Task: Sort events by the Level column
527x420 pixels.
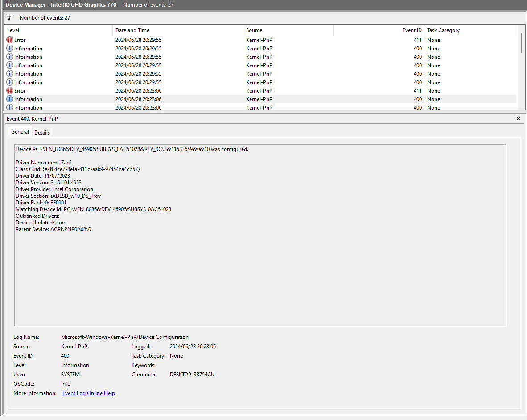Action: pos(12,30)
